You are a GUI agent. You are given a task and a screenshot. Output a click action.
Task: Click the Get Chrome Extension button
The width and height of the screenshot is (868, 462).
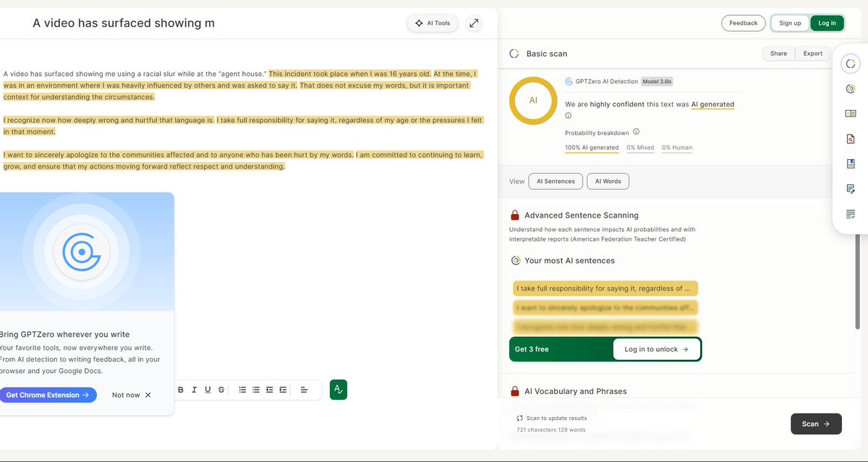pyautogui.click(x=47, y=395)
